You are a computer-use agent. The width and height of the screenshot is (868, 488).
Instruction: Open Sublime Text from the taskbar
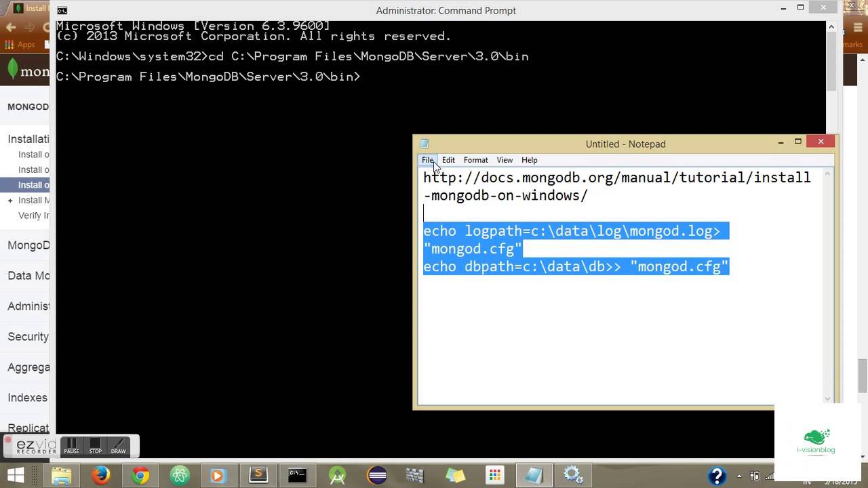tap(258, 475)
